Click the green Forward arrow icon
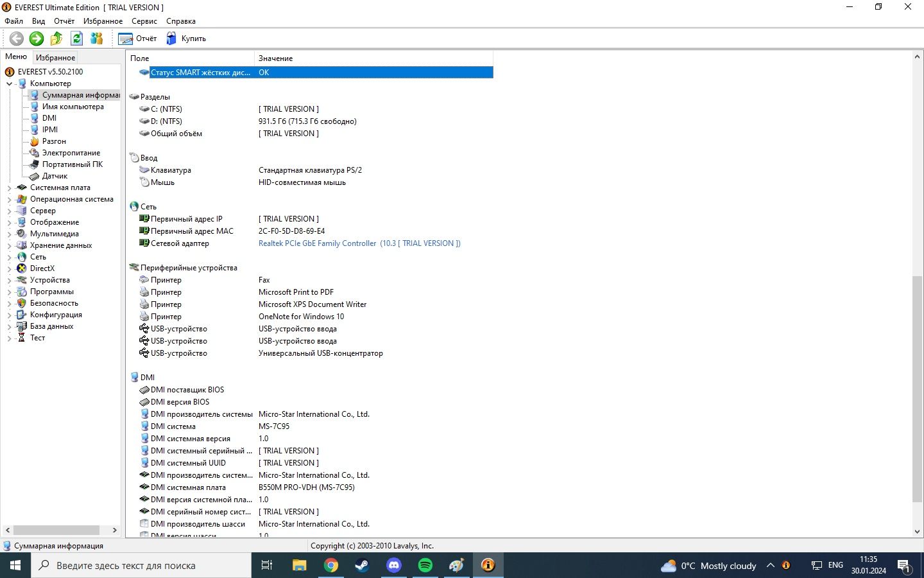 coord(37,39)
